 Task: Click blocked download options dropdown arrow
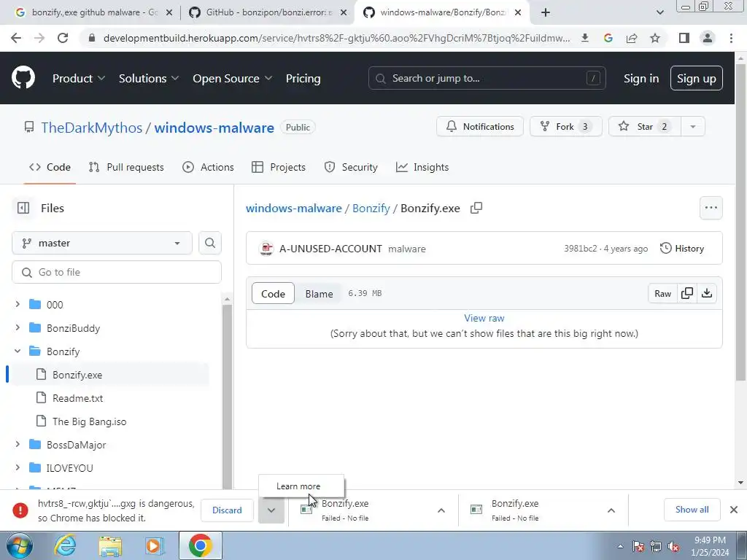coord(271,510)
